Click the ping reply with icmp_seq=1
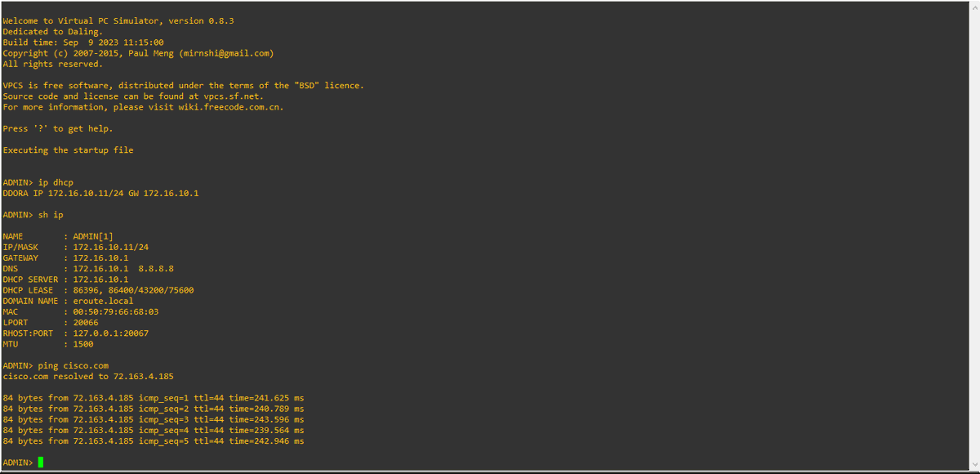This screenshot has width=980, height=474. (154, 398)
